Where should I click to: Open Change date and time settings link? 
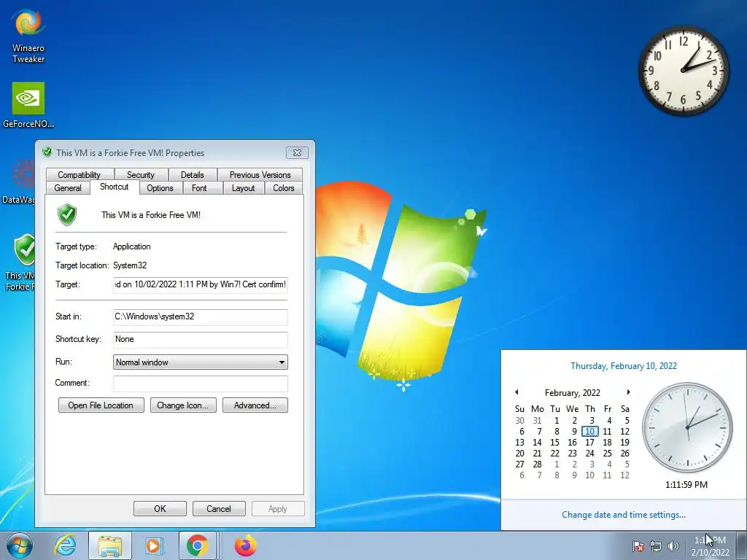point(623,515)
